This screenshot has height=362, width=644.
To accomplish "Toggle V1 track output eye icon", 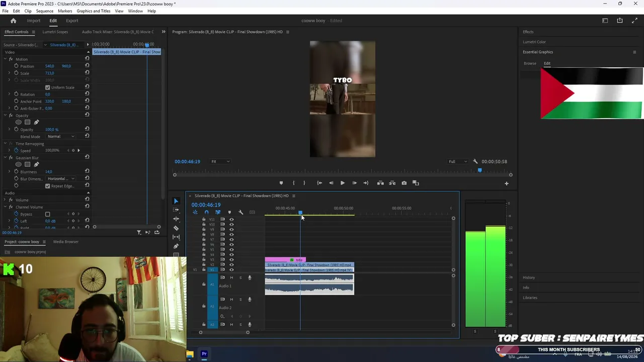I will coord(231,269).
